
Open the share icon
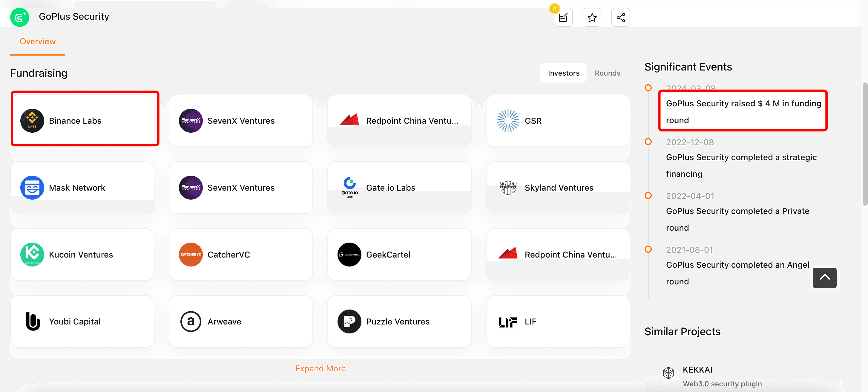(x=620, y=17)
